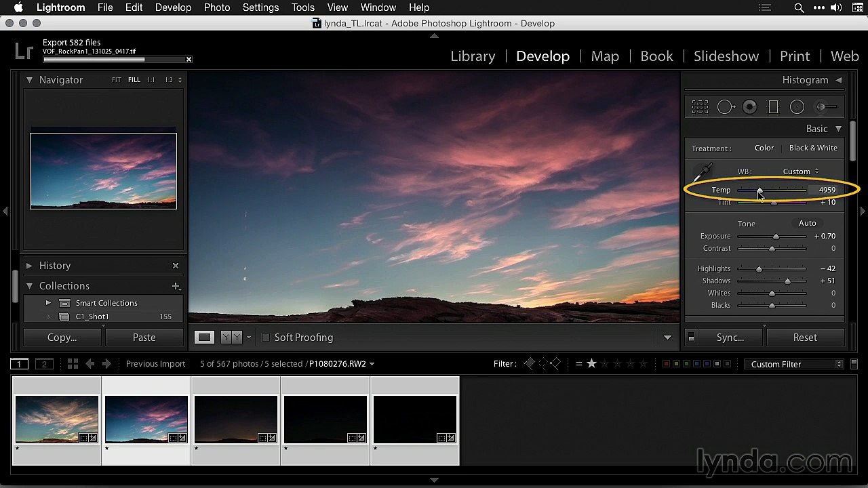Image resolution: width=868 pixels, height=488 pixels.
Task: Open toolbar content menu arrow
Action: pyautogui.click(x=667, y=338)
